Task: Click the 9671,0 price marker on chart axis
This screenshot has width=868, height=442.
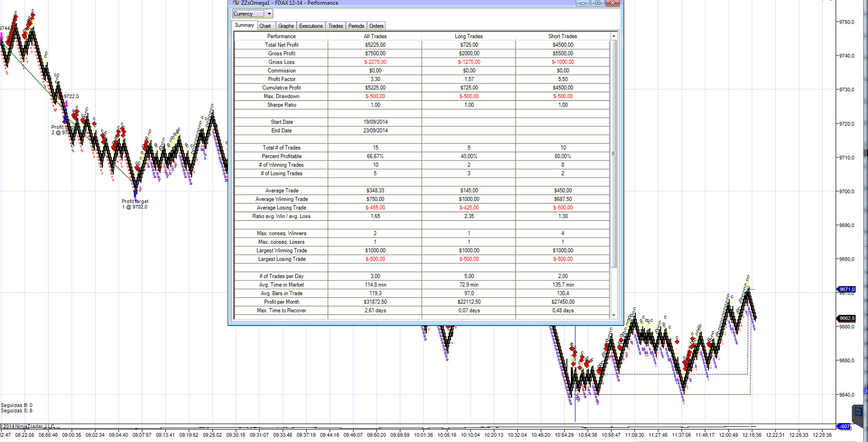Action: 847,290
